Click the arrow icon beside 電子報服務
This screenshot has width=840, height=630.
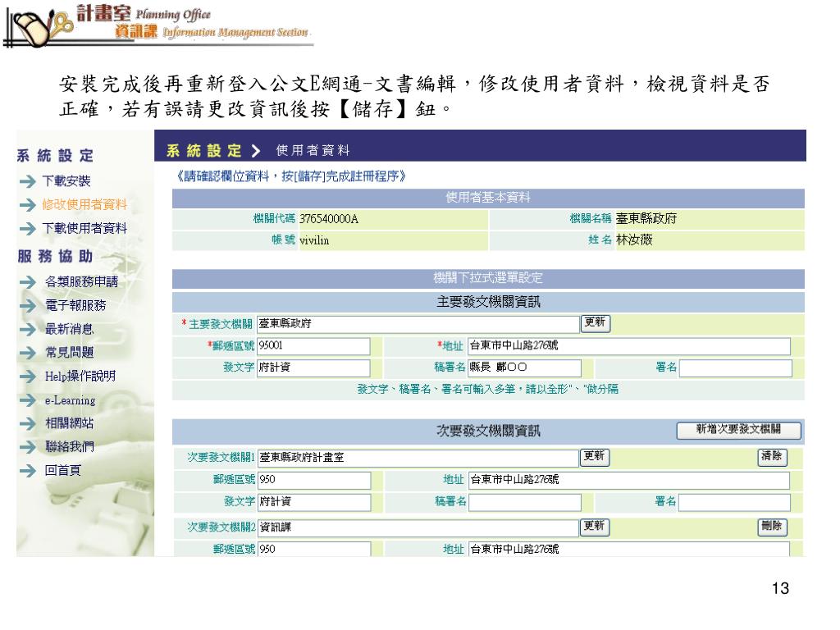(27, 306)
